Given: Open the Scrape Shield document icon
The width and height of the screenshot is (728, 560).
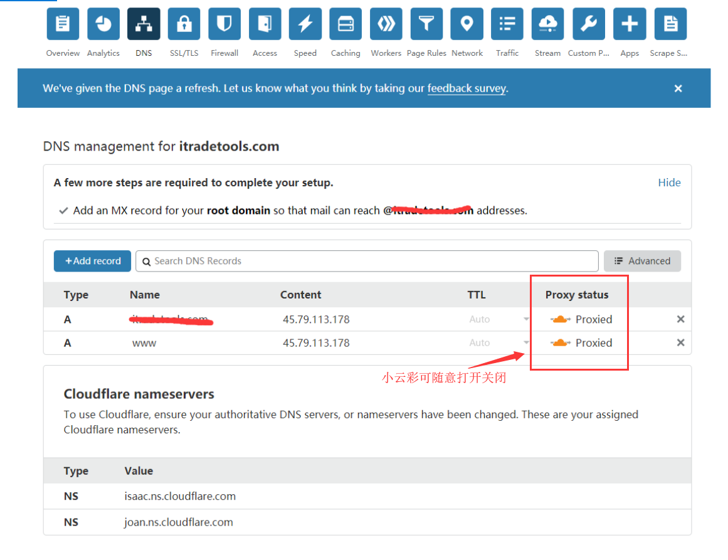Looking at the screenshot, I should (x=670, y=24).
